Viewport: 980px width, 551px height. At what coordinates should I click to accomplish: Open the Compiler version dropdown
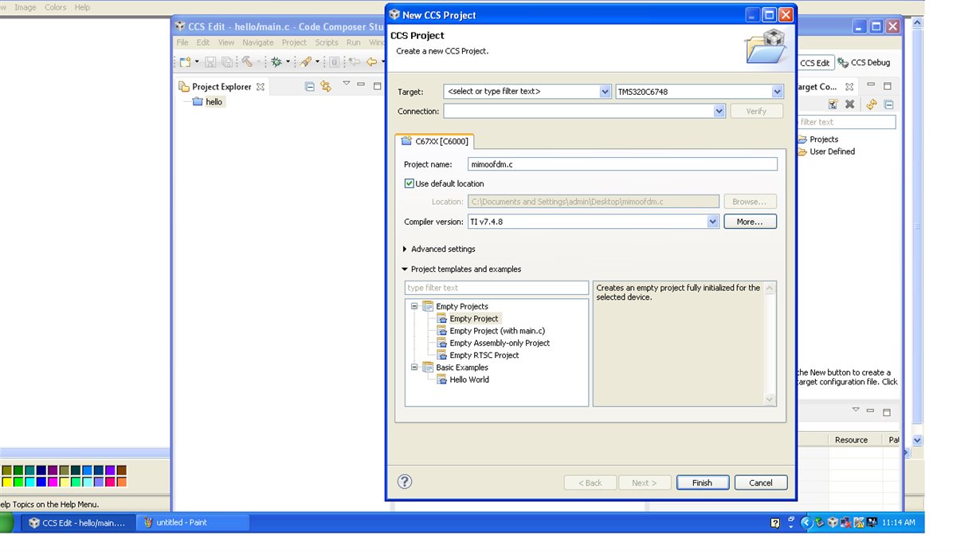point(713,222)
